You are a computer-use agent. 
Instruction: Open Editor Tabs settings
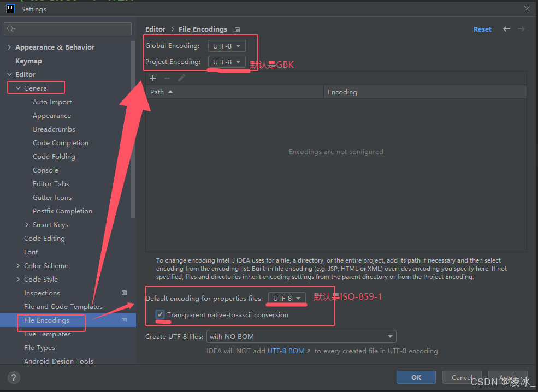click(x=51, y=184)
